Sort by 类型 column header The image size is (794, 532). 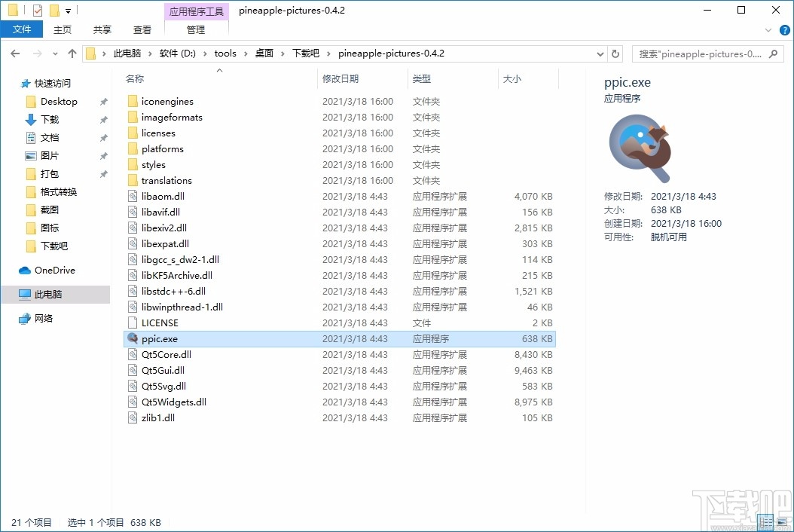pos(421,78)
